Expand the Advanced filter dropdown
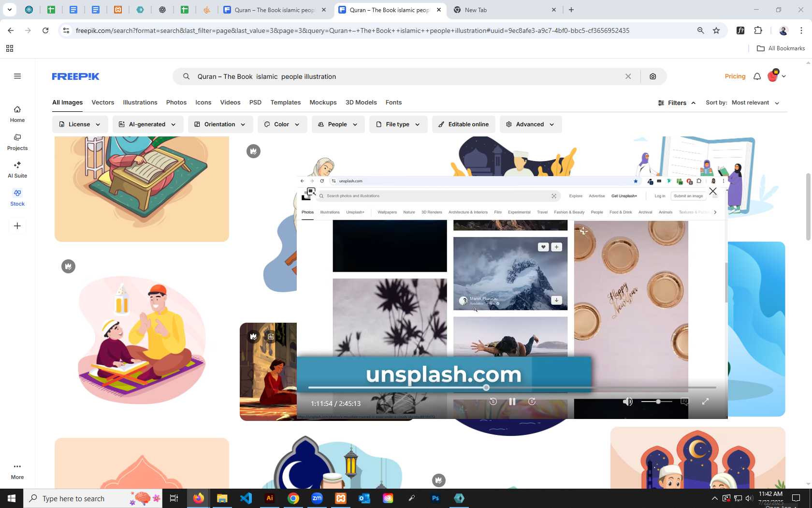This screenshot has width=812, height=508. (531, 124)
